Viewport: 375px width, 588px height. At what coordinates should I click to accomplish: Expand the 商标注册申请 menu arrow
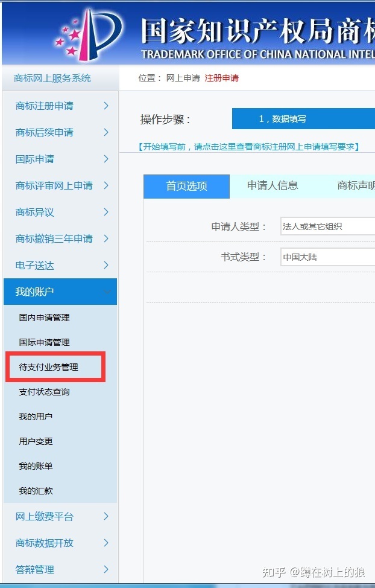pos(106,106)
